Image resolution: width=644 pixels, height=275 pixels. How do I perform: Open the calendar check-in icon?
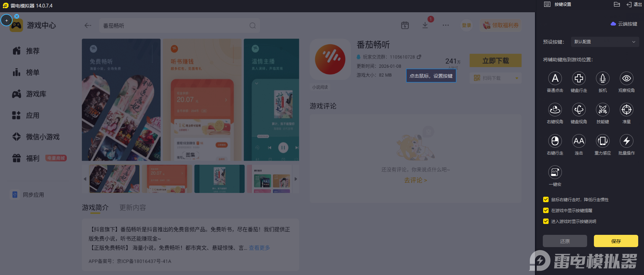[x=405, y=25]
